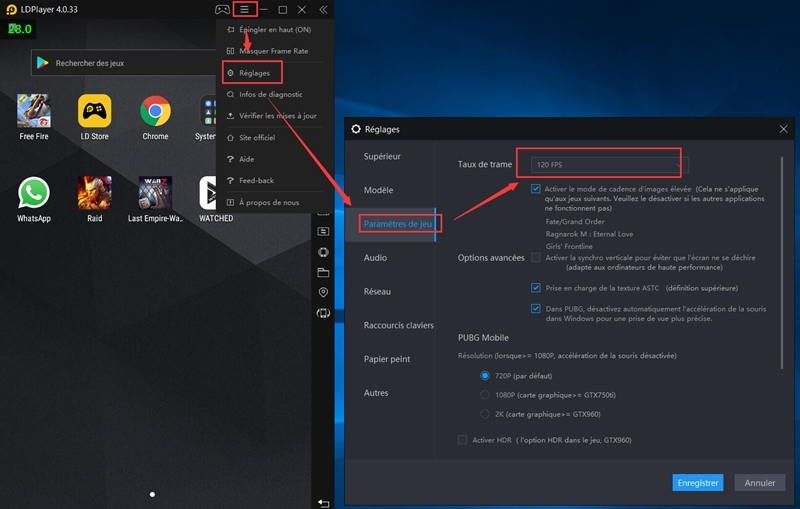The image size is (800, 509).
Task: Open the Taux de trame 120 FPS dropdown
Action: [609, 165]
